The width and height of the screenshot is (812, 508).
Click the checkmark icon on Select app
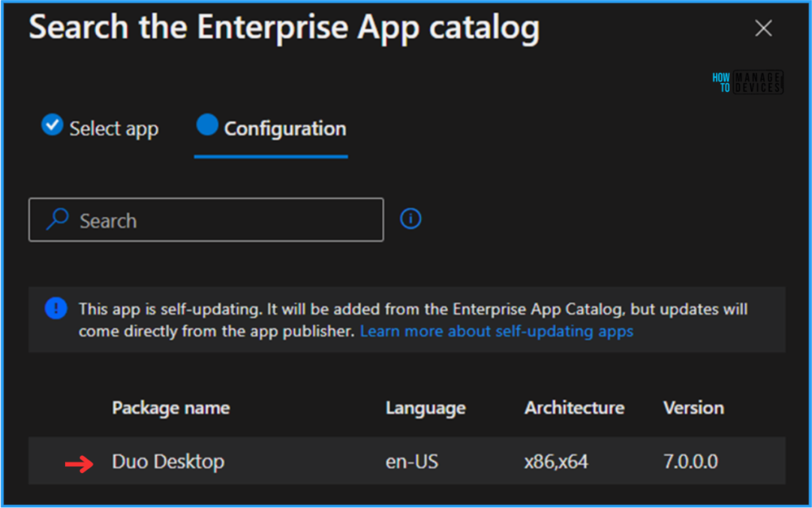coord(52,124)
